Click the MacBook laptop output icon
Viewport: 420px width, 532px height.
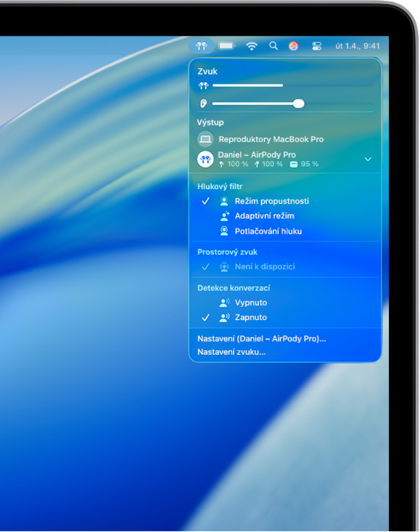205,140
